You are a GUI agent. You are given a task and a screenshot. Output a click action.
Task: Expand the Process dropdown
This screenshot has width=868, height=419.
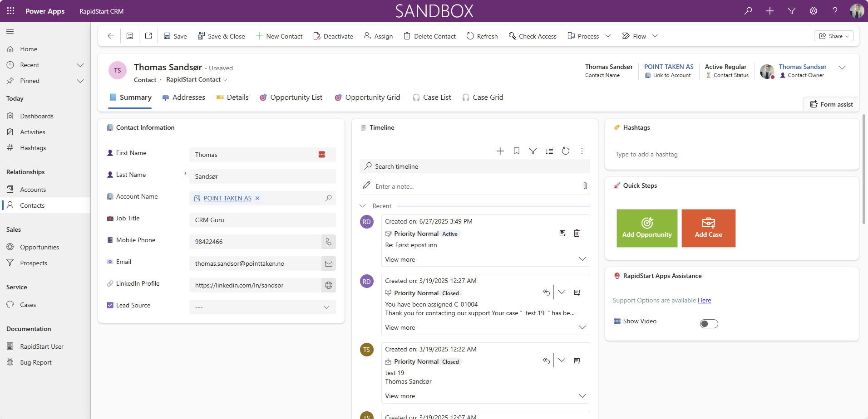click(608, 36)
